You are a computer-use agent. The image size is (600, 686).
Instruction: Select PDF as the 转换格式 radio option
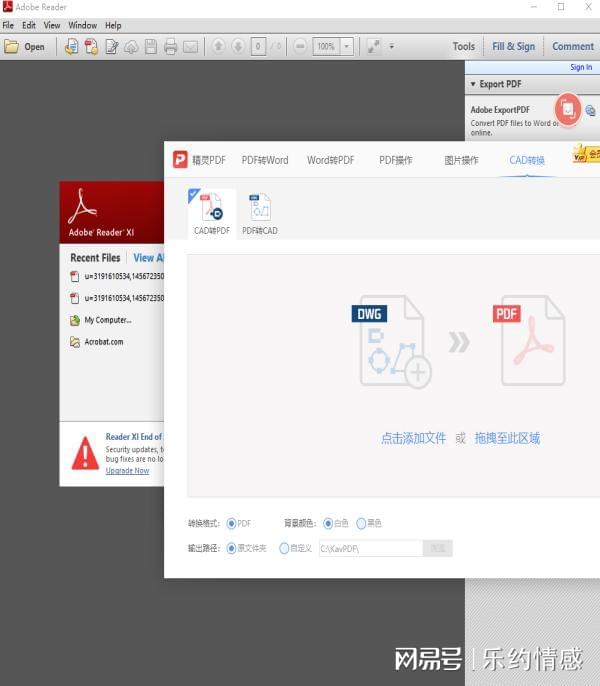[232, 523]
